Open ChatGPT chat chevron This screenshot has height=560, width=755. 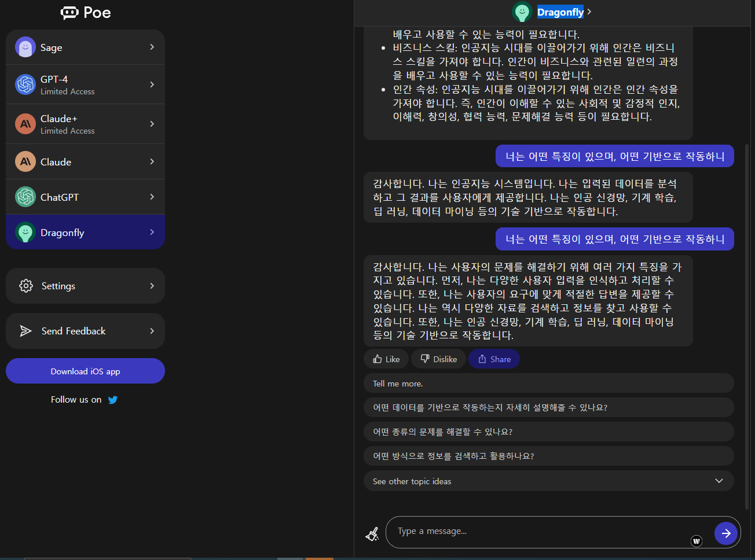[152, 197]
